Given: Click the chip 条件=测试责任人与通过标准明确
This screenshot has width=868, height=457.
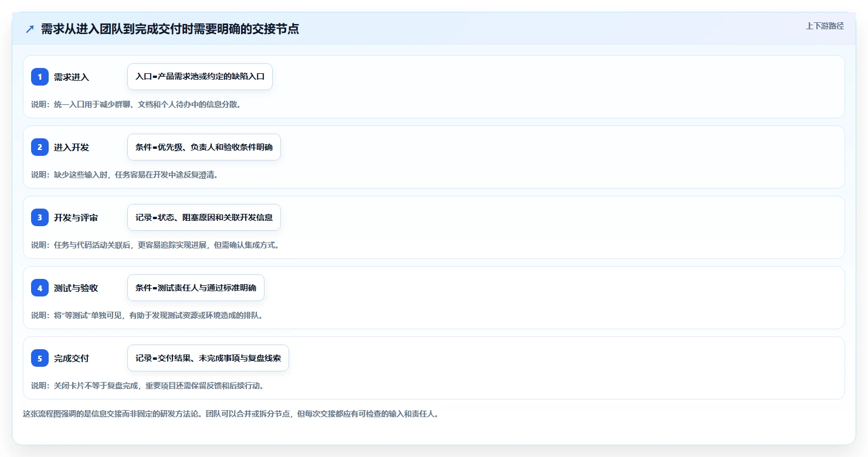Looking at the screenshot, I should coord(196,288).
